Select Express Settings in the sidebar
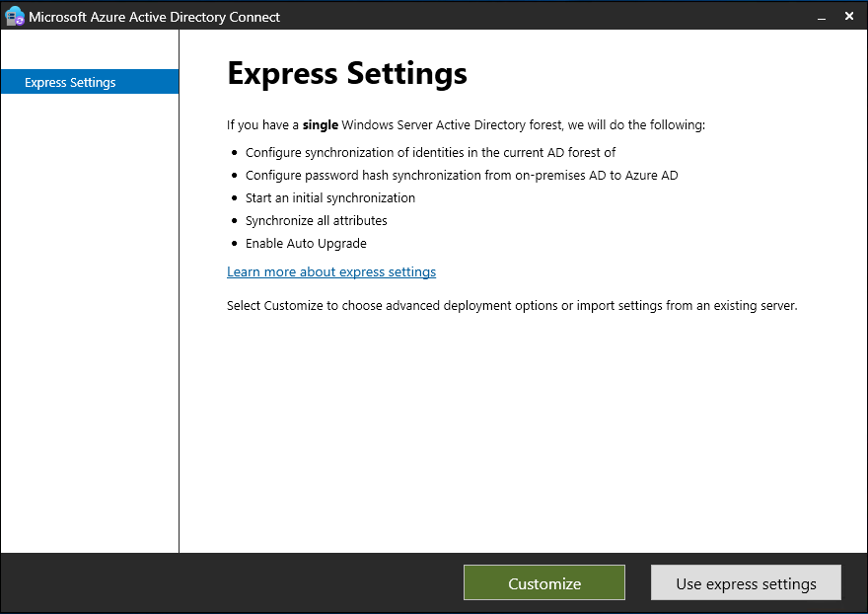 click(x=90, y=82)
